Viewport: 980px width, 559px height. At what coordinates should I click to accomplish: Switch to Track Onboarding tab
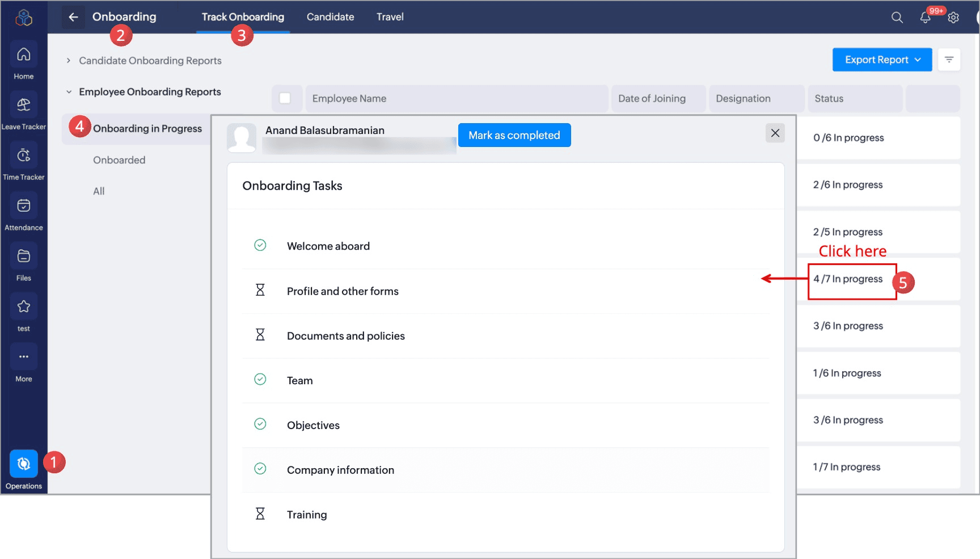(x=243, y=17)
